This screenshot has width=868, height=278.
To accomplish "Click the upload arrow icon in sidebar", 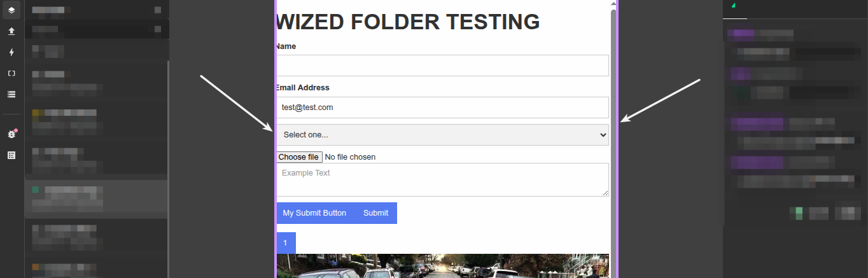I will [x=11, y=31].
